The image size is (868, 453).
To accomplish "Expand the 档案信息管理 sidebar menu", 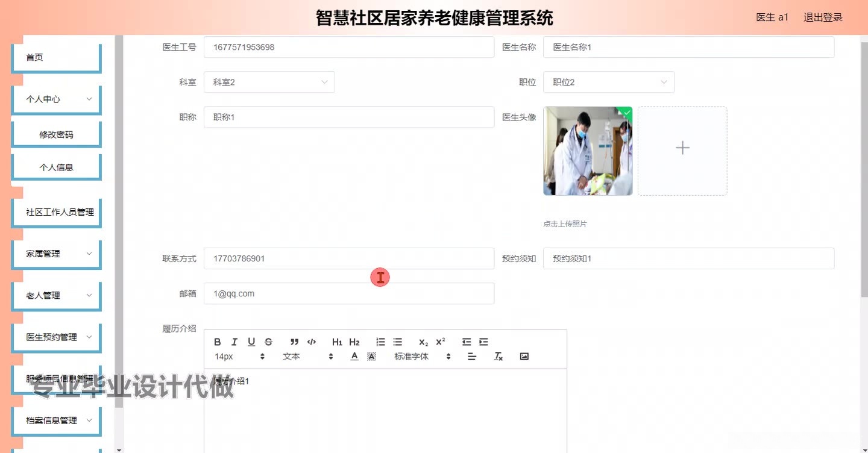I will click(56, 420).
